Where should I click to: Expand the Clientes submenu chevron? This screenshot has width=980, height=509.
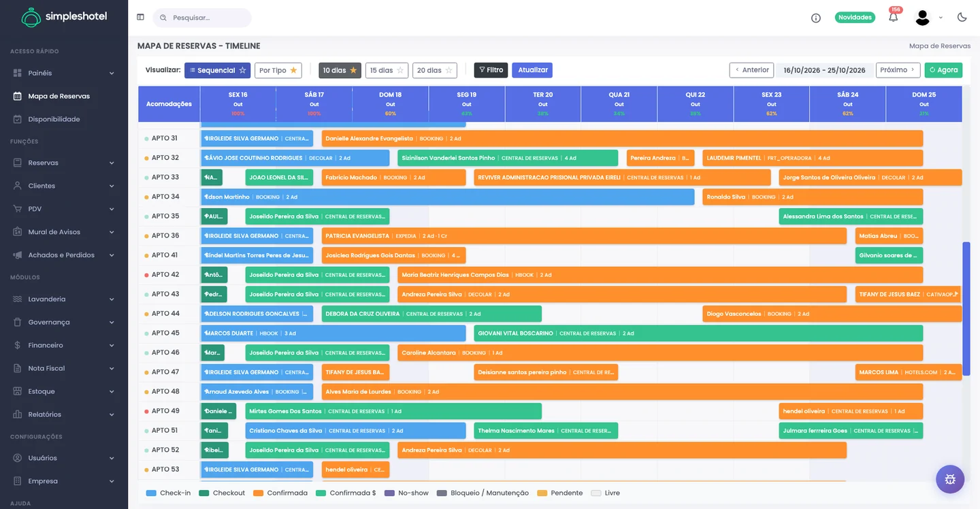pos(112,186)
